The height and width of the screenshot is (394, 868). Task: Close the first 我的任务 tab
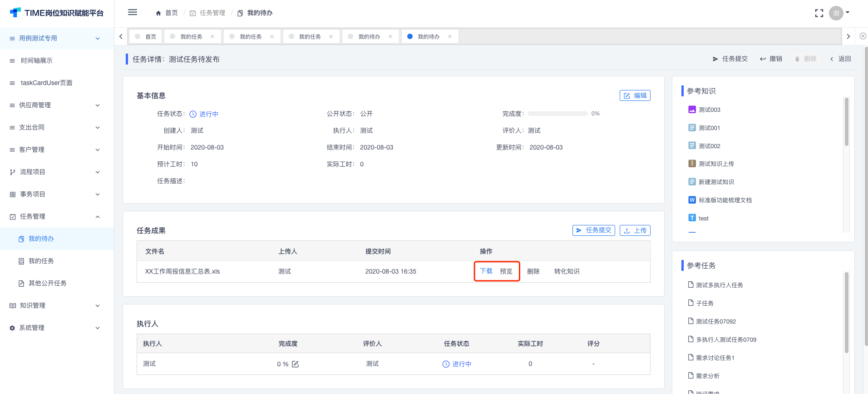212,36
